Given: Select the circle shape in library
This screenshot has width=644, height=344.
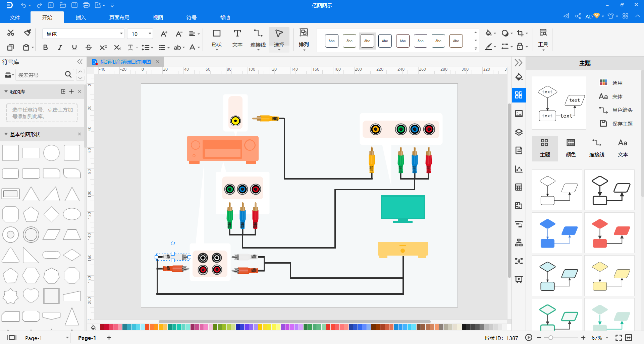Looking at the screenshot, I should click(x=51, y=153).
